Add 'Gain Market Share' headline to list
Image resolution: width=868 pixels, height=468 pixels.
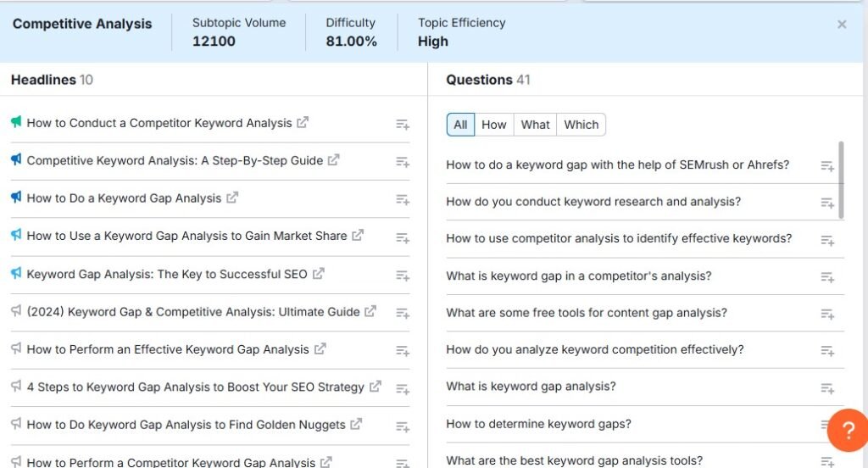403,237
